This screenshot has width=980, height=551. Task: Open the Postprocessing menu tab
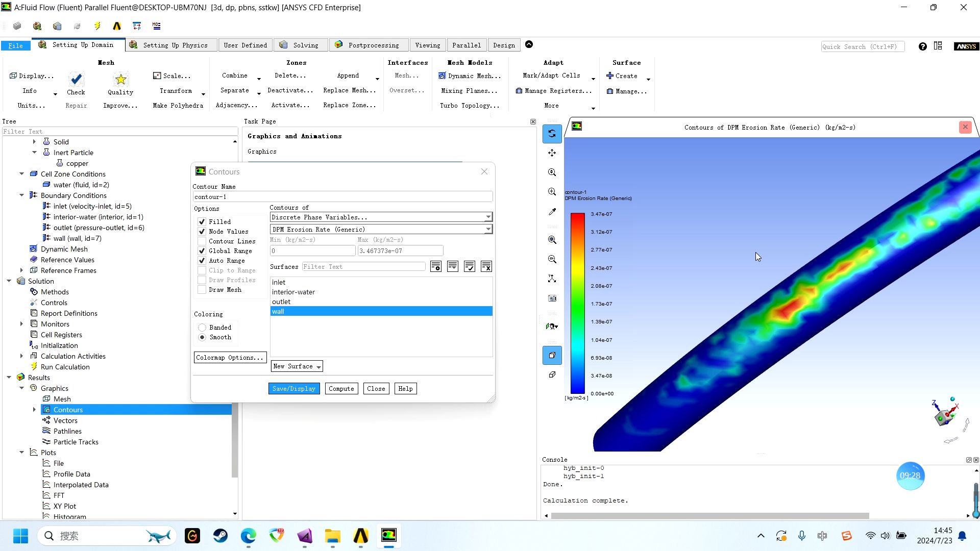coord(374,45)
